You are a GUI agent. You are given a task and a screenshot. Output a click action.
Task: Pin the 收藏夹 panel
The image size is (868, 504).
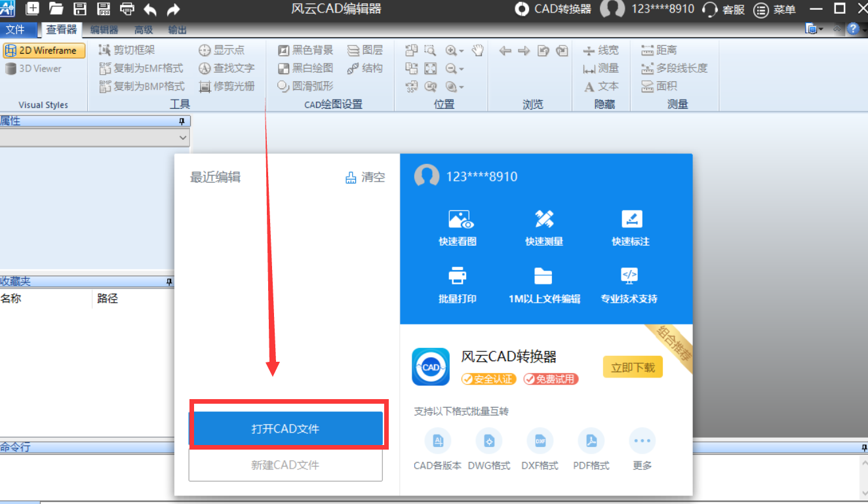[169, 282]
